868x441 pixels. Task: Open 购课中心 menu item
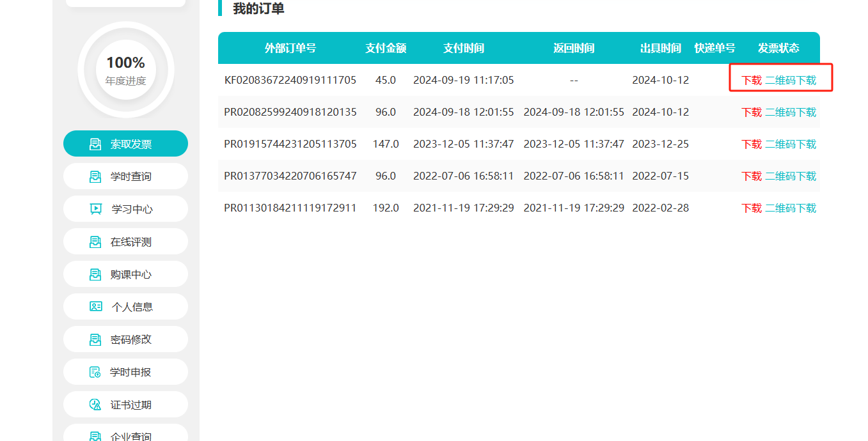(125, 274)
